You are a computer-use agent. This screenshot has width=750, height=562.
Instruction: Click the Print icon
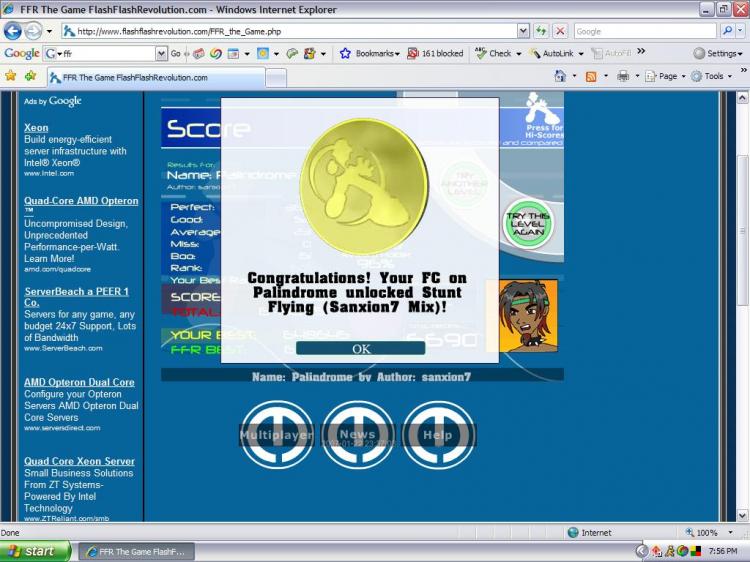point(623,76)
